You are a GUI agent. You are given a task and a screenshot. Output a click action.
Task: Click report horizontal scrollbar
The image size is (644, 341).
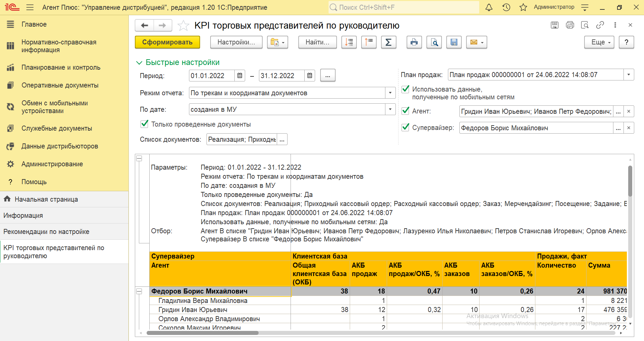(203, 333)
